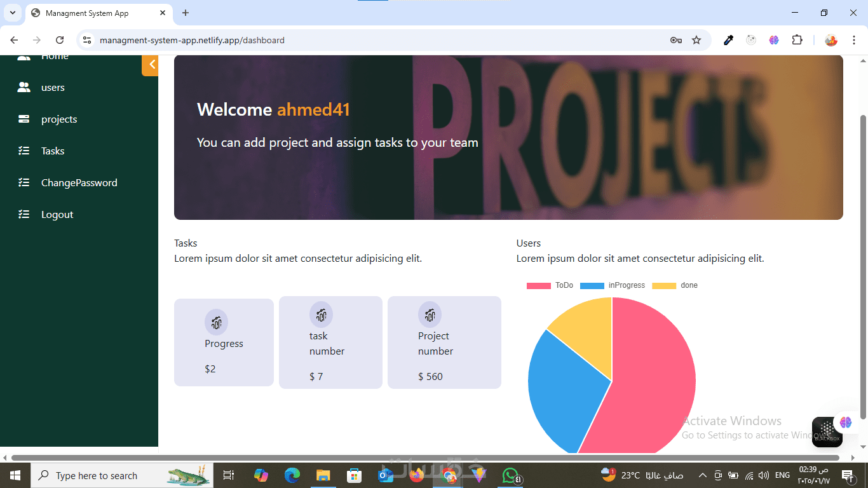Select the Tasks list icon in sidebar
This screenshot has height=488, width=868.
pyautogui.click(x=24, y=151)
